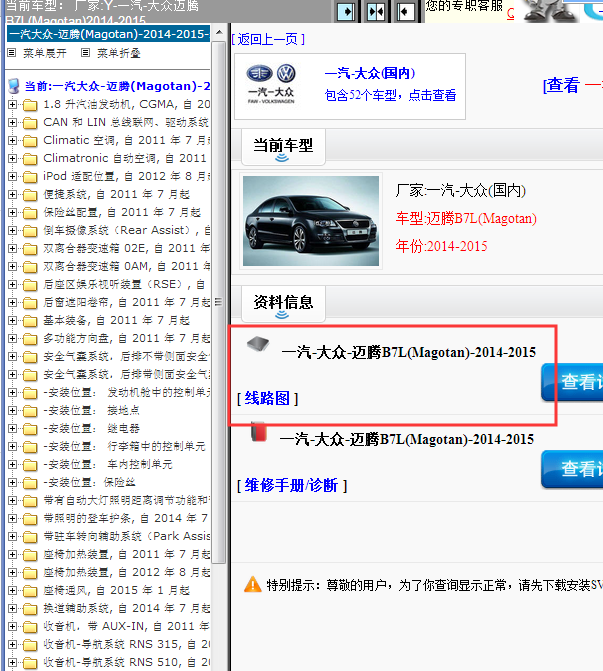Expand -安装位置: 接地点 node

(12, 410)
